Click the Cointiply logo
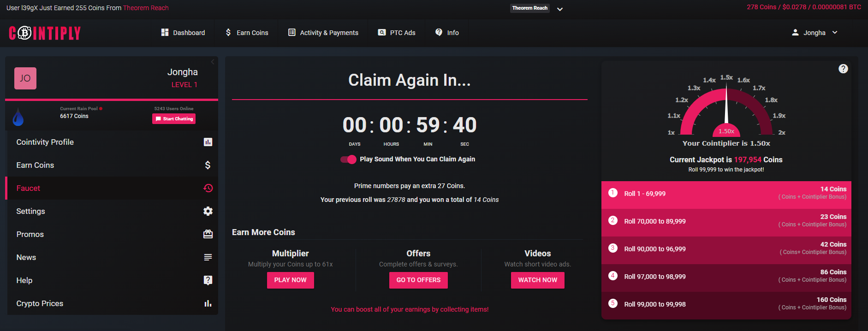 point(45,33)
